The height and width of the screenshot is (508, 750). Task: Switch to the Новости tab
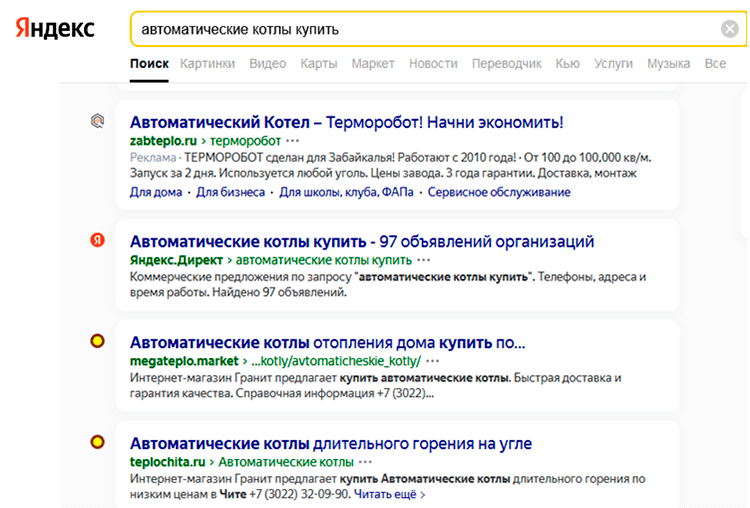click(x=433, y=64)
